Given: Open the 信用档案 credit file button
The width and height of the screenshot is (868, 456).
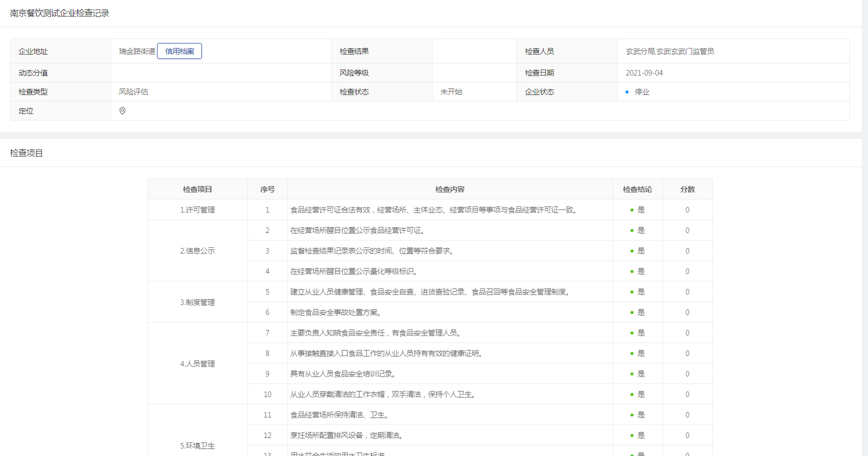Looking at the screenshot, I should tap(179, 51).
